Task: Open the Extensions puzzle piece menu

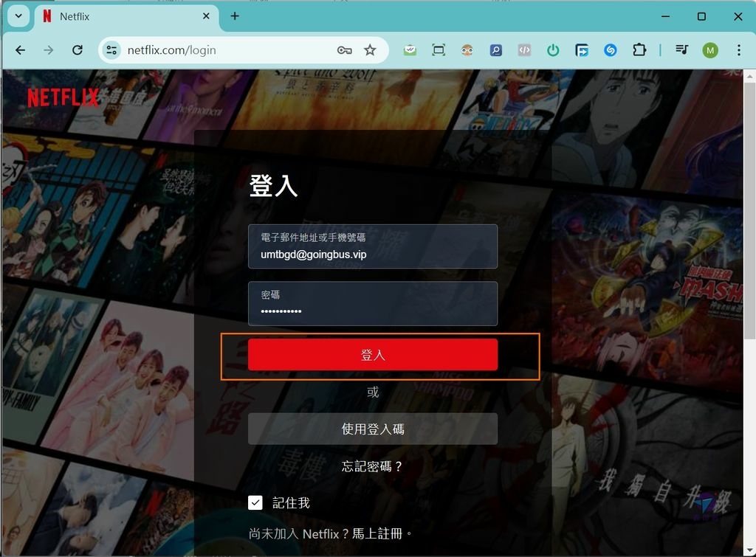Action: (x=639, y=50)
